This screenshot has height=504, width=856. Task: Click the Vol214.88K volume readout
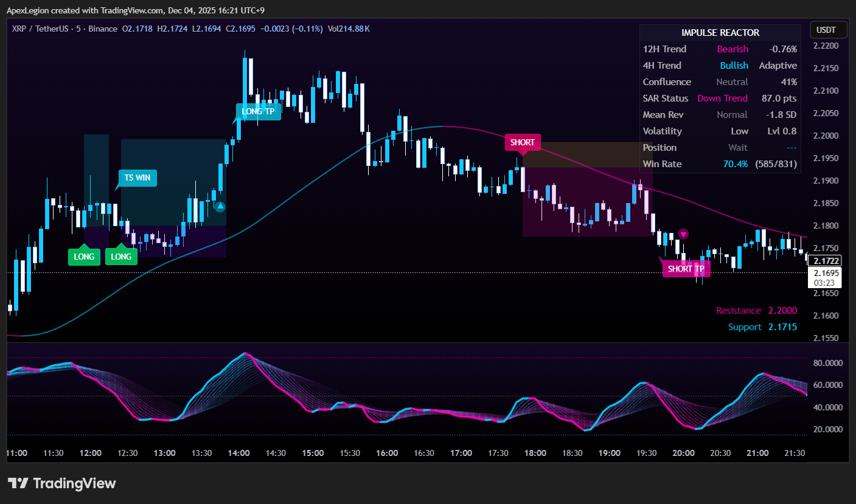tap(349, 29)
